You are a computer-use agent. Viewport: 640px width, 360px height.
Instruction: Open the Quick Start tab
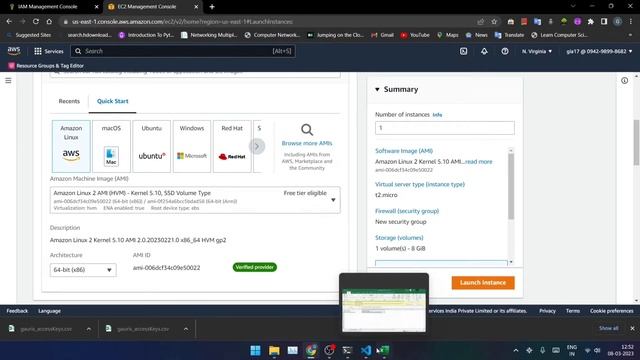113,101
